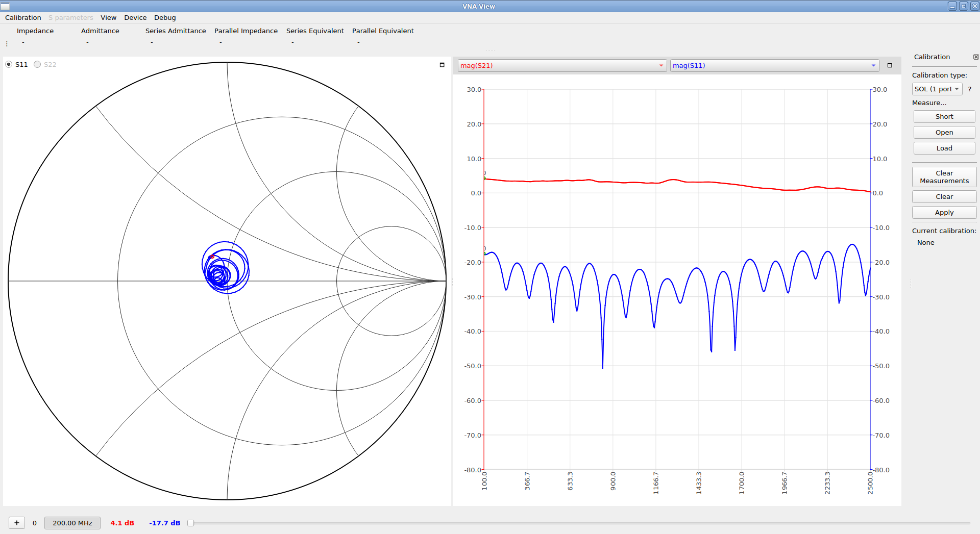Click the Current calibration: label
This screenshot has height=534, width=980.
pyautogui.click(x=944, y=231)
